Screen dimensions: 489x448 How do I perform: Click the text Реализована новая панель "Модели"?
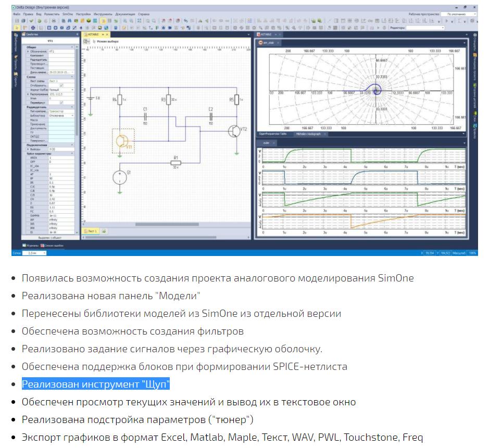pos(111,296)
